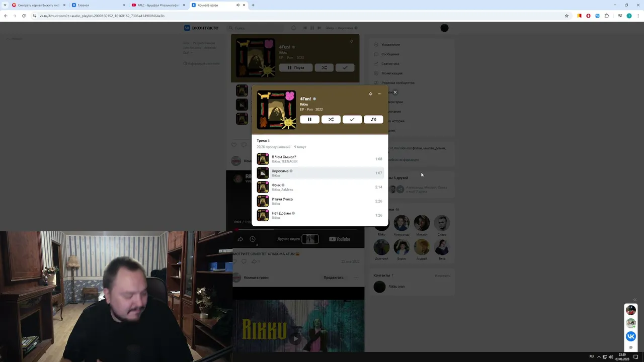Click the music note similar-tracks button in popup

373,119
